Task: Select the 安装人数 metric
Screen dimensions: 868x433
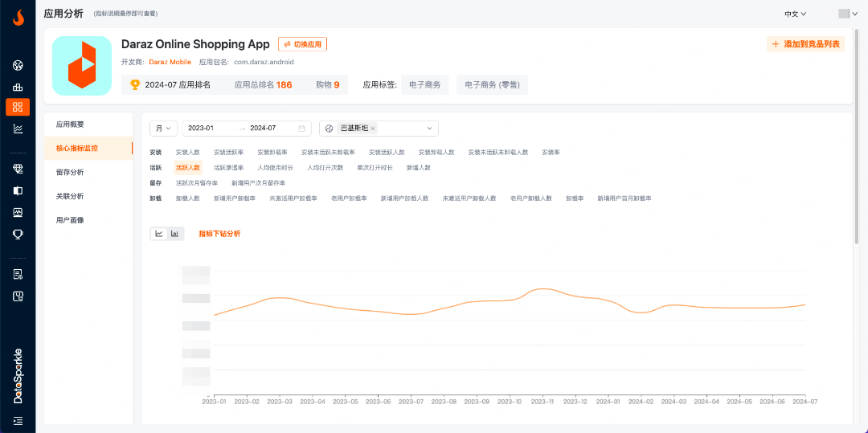Action: click(x=187, y=152)
